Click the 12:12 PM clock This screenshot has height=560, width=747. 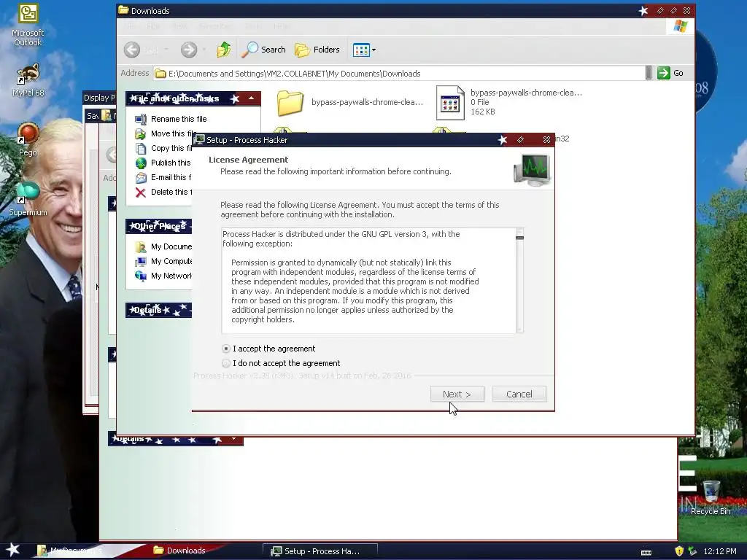coord(720,551)
